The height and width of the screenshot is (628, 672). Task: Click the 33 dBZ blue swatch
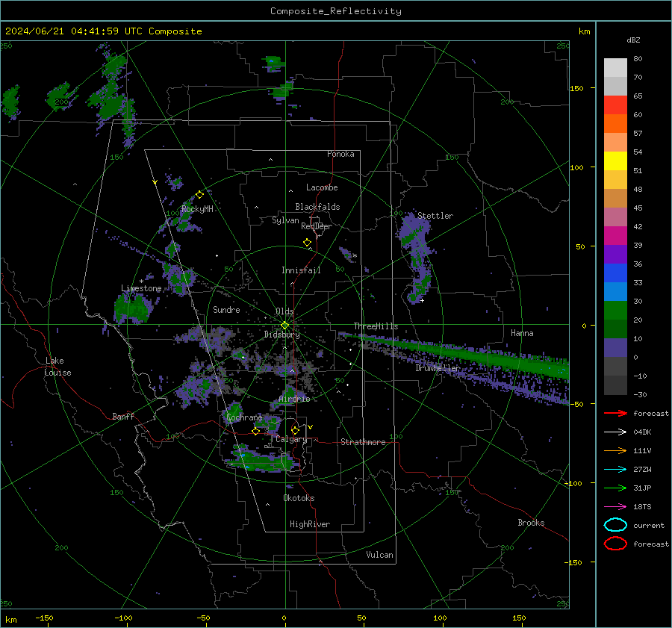[615, 273]
